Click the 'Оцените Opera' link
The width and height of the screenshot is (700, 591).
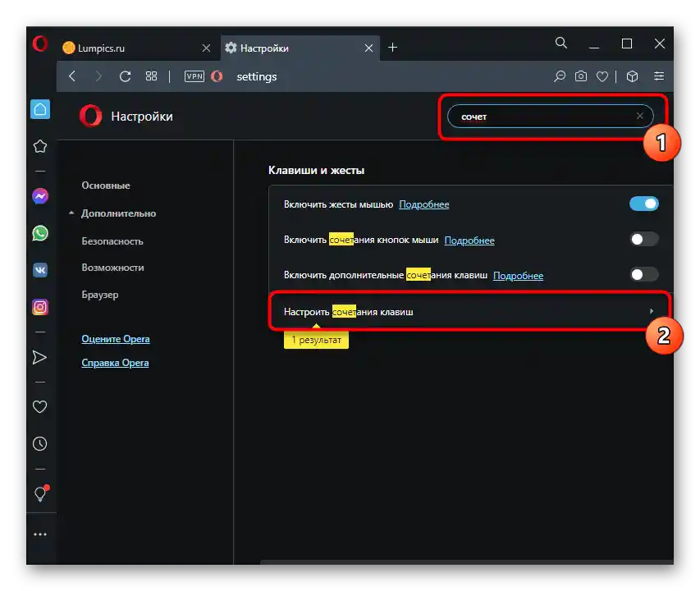tap(116, 339)
